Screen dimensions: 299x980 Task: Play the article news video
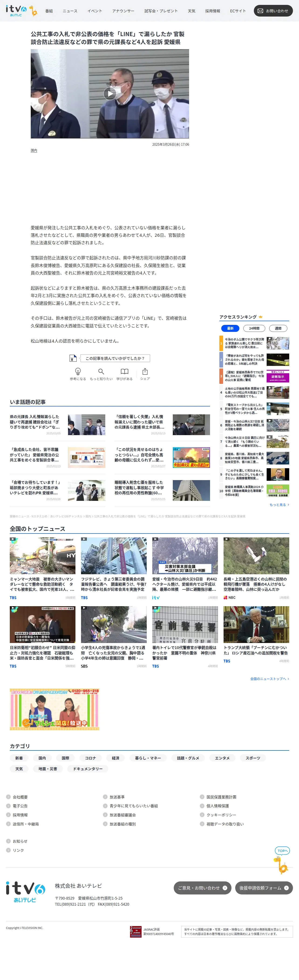pyautogui.click(x=110, y=94)
